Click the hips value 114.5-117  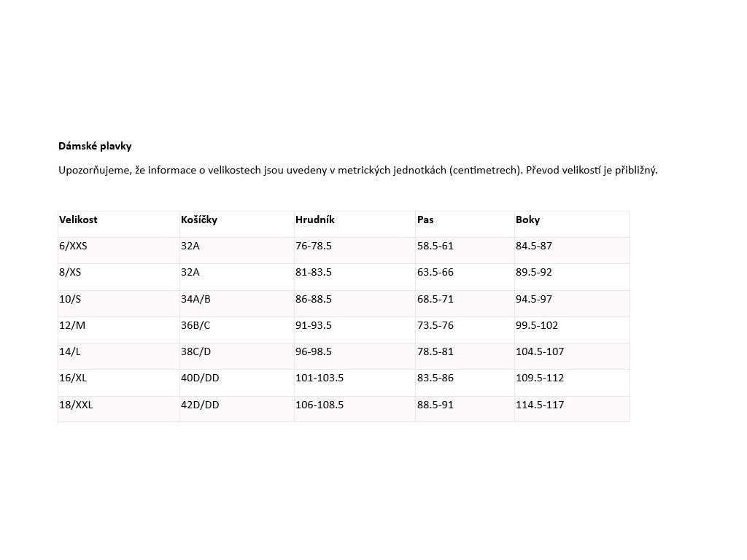point(540,405)
